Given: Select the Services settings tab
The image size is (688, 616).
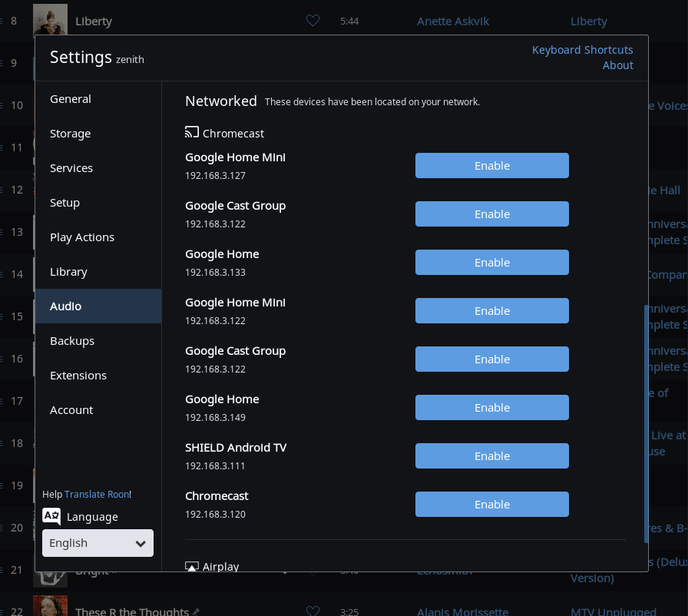Looking at the screenshot, I should (71, 167).
